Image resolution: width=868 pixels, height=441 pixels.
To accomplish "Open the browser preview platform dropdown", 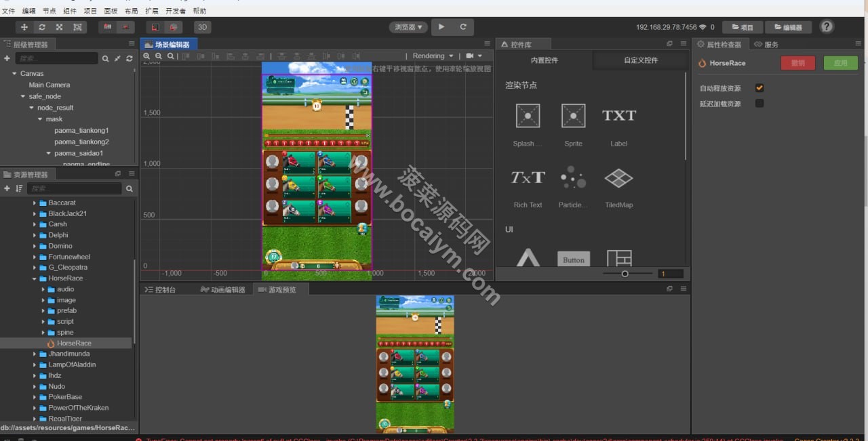I will pos(408,27).
